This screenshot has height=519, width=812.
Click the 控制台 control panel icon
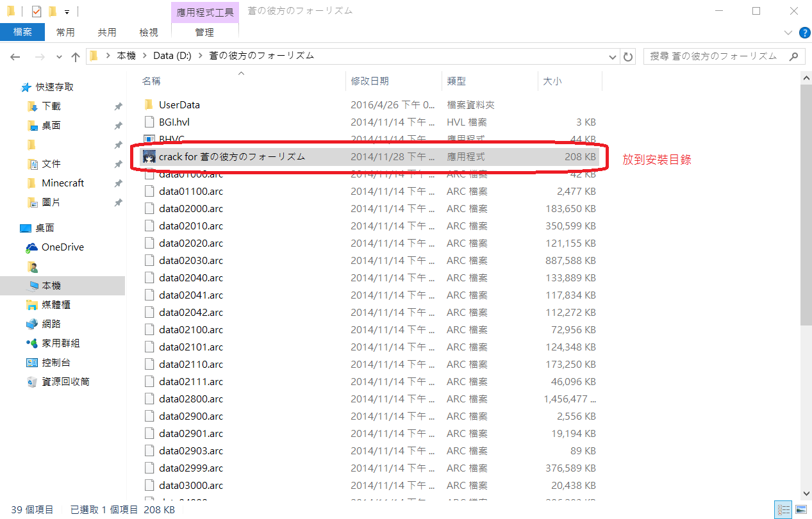(31, 363)
